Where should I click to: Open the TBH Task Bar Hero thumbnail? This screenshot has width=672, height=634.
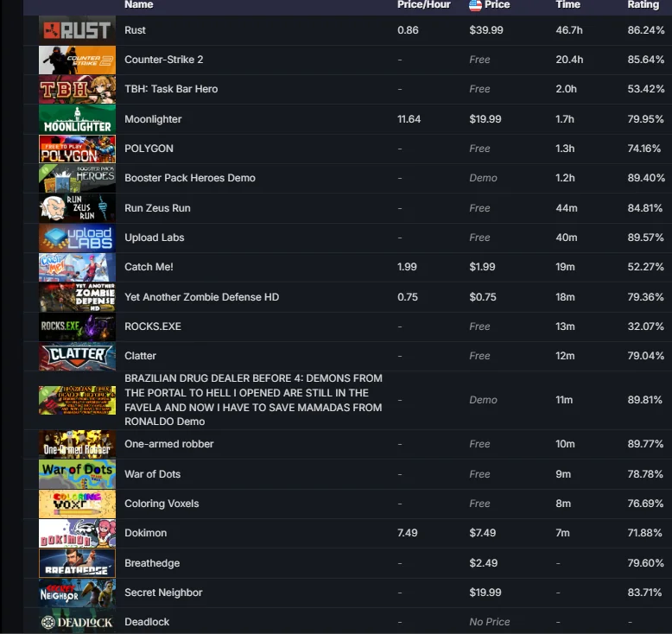(77, 90)
